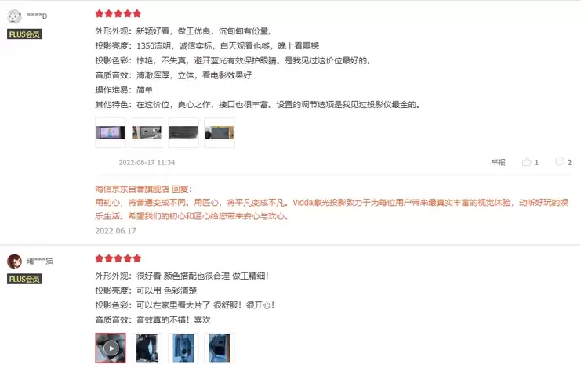
Task: Click the review timestamp 2022-06-17 11:34
Action: pos(147,163)
